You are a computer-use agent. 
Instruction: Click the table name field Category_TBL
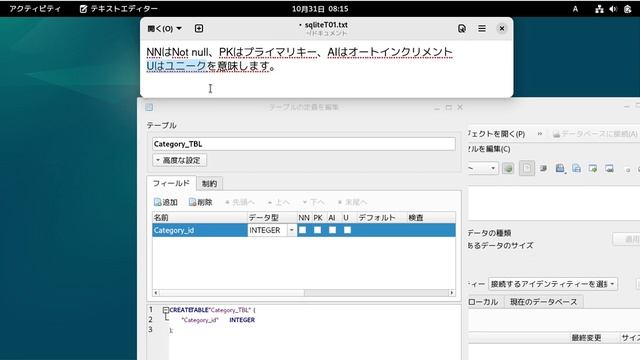coord(304,144)
